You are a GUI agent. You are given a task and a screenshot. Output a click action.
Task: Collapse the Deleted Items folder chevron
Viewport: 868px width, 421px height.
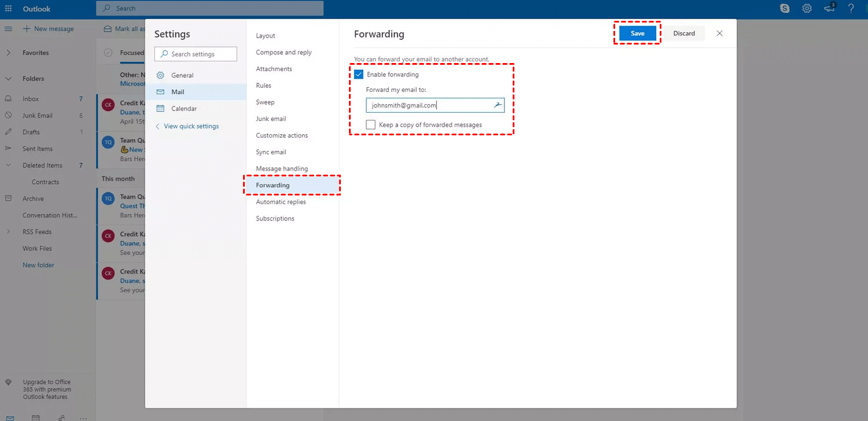coord(9,165)
